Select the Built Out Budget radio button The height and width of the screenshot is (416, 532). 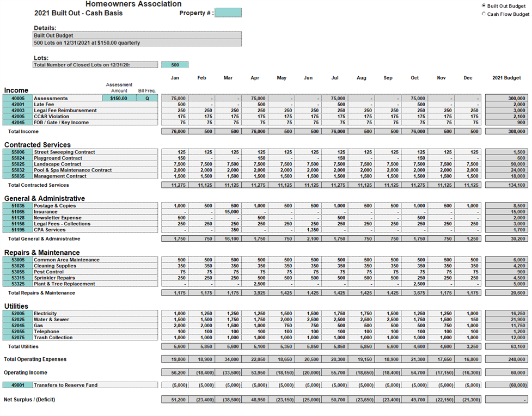[484, 6]
